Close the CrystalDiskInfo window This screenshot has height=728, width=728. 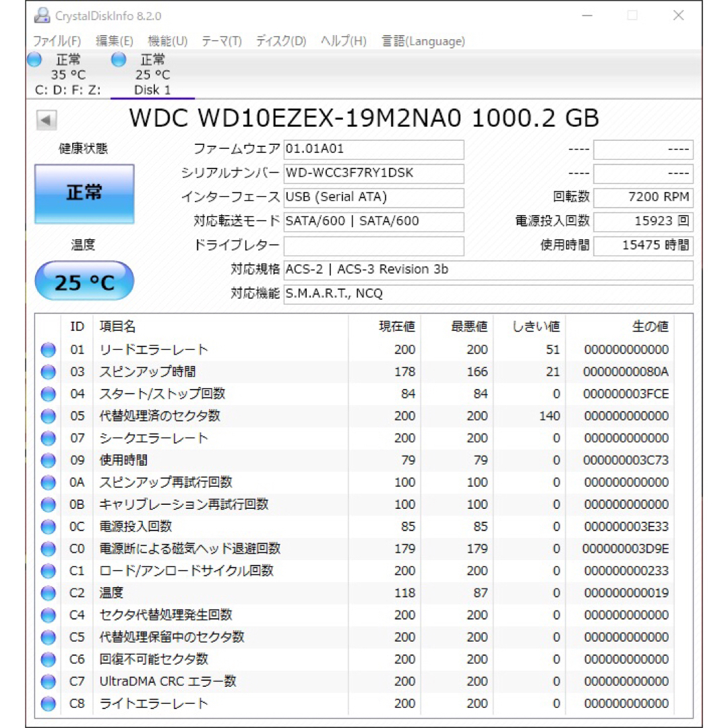678,16
